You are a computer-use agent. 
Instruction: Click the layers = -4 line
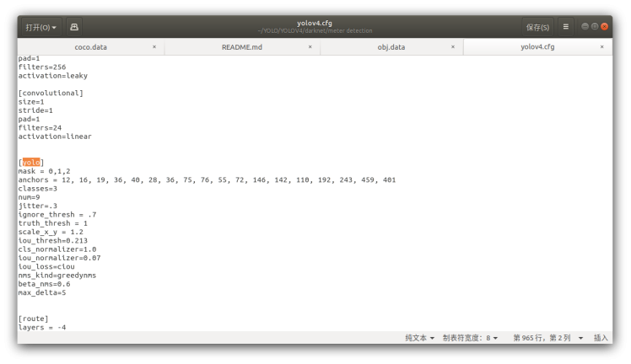(42, 328)
